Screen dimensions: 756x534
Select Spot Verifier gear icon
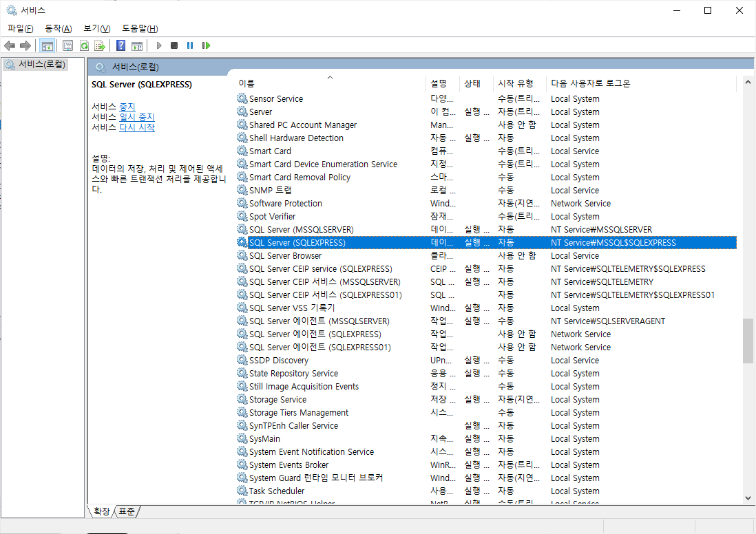242,216
